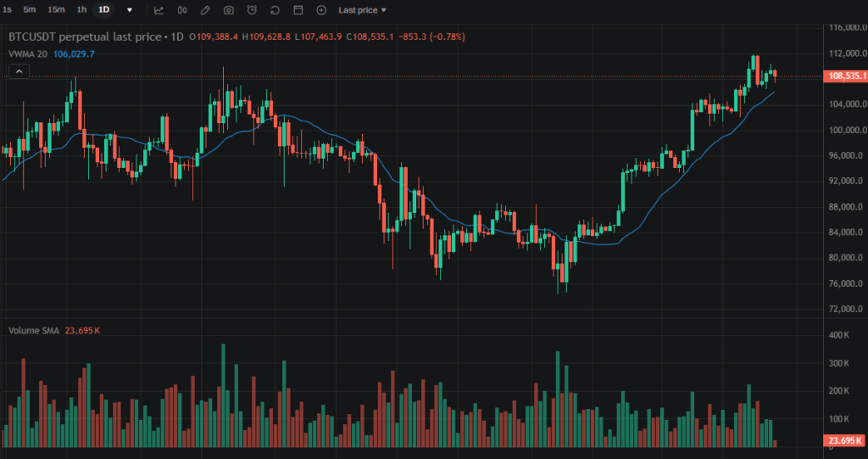Open the calendar date icon
The width and height of the screenshot is (868, 459).
[298, 10]
